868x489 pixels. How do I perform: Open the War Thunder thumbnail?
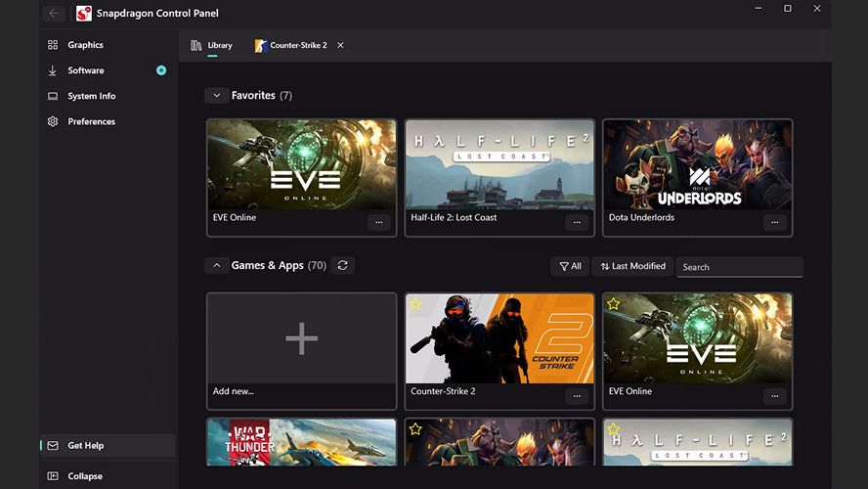(x=302, y=442)
